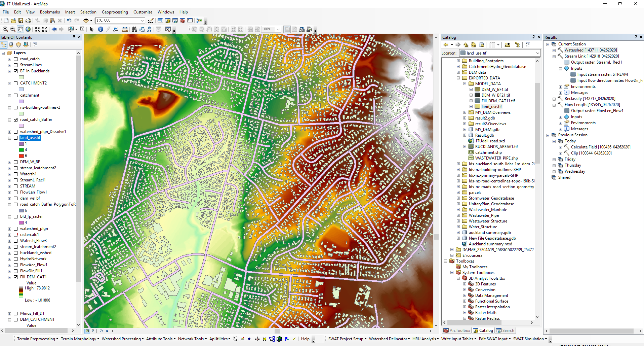
Task: Open Terrain Preprocessing menu
Action: point(38,339)
